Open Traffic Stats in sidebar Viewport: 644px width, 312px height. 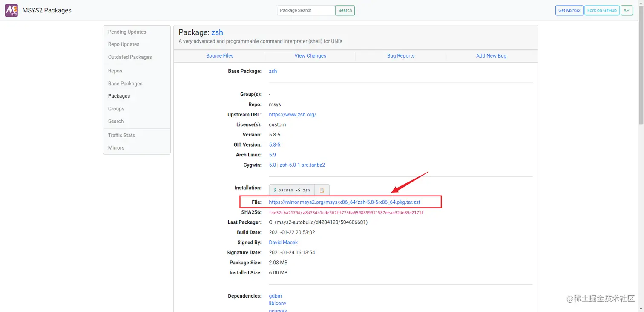pyautogui.click(x=121, y=135)
